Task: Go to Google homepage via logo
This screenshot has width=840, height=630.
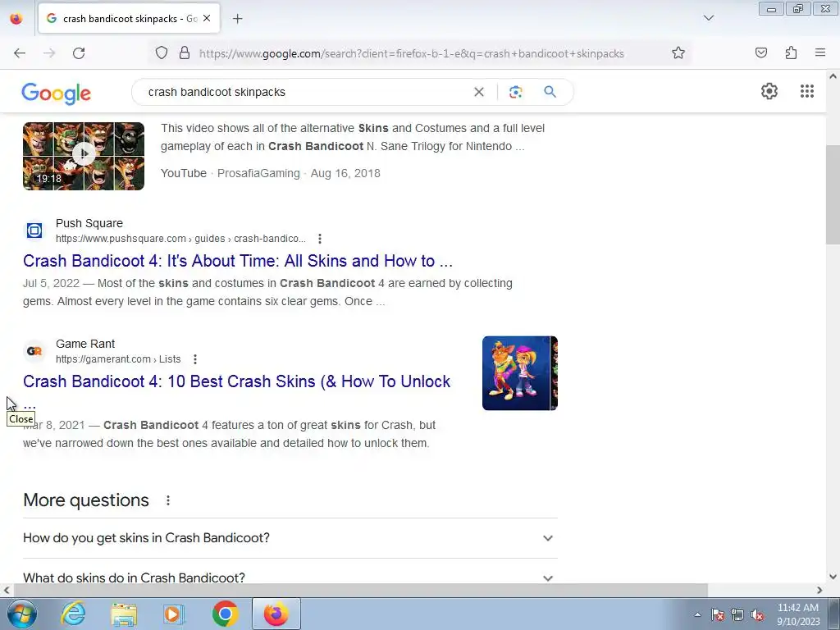Action: coord(57,94)
